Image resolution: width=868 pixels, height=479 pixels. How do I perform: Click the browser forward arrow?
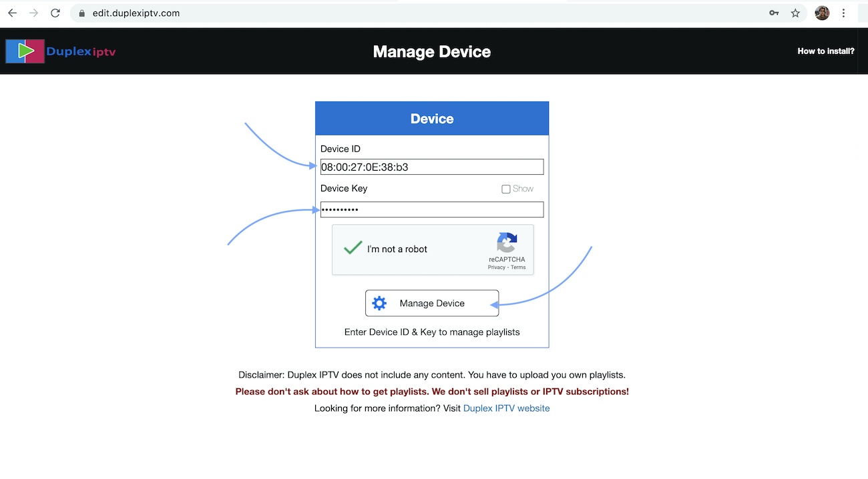[34, 13]
